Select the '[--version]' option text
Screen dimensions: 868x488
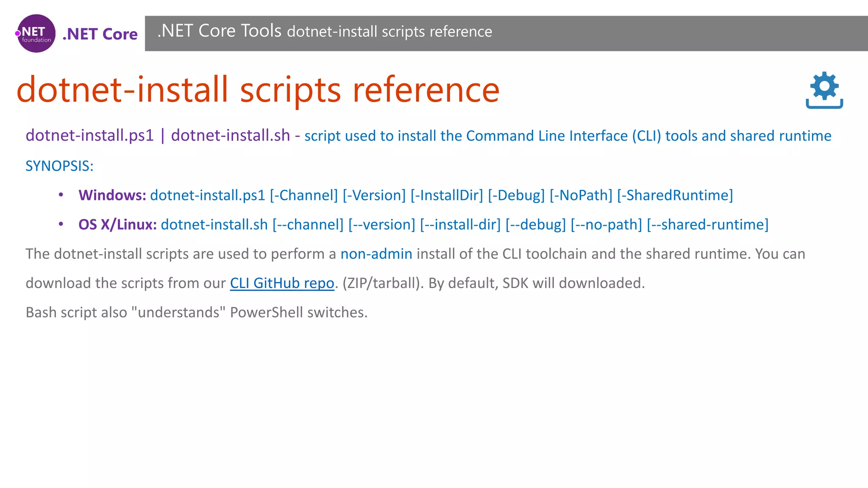(x=382, y=225)
